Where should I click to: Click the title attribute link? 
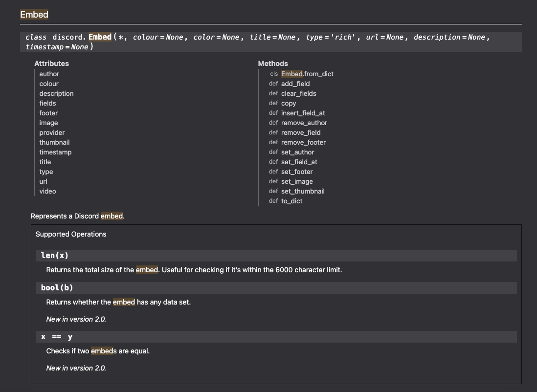tap(45, 162)
